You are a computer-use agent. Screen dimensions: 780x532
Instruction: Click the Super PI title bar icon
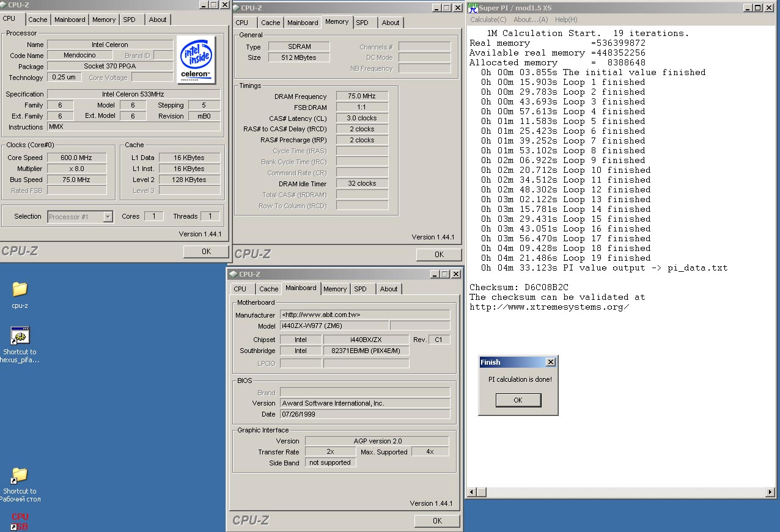[473, 7]
